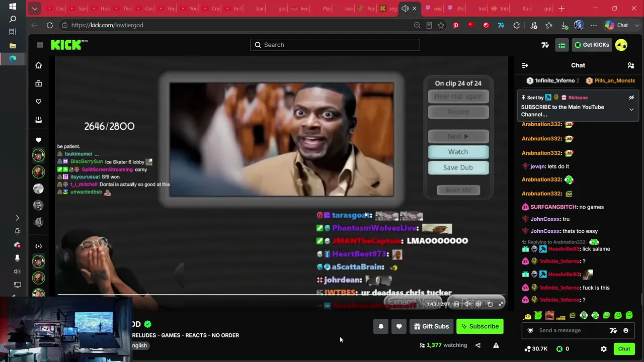644x362 pixels.
Task: Toggle fullscreen on the video player
Action: (x=501, y=304)
